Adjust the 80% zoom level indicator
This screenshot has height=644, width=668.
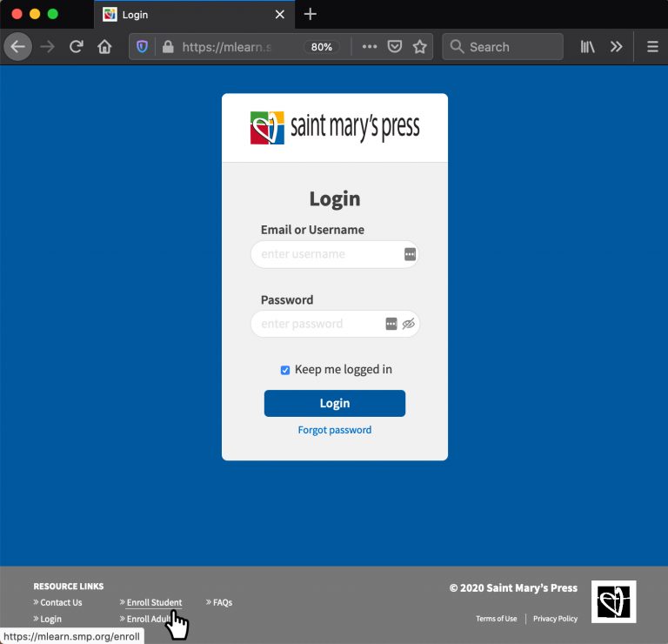click(x=322, y=47)
